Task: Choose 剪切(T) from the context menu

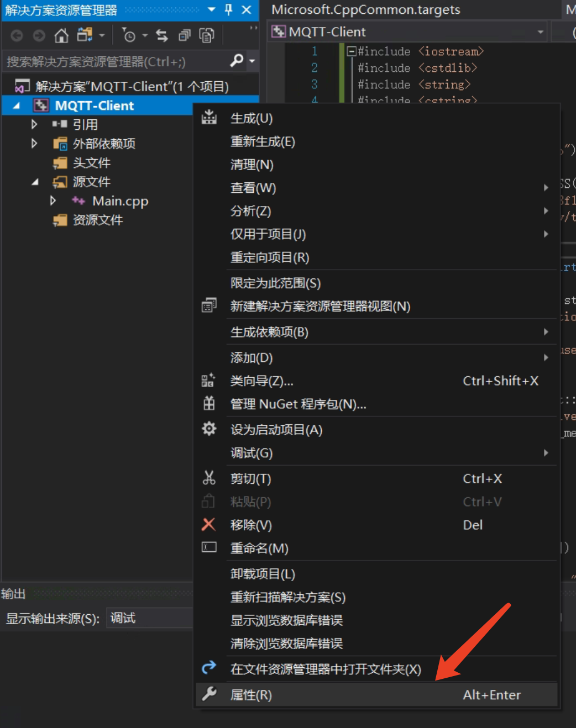Action: 376,478
